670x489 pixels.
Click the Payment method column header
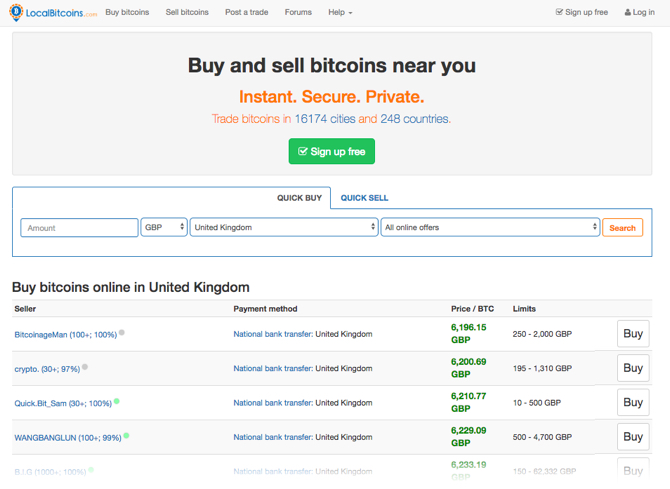(265, 309)
